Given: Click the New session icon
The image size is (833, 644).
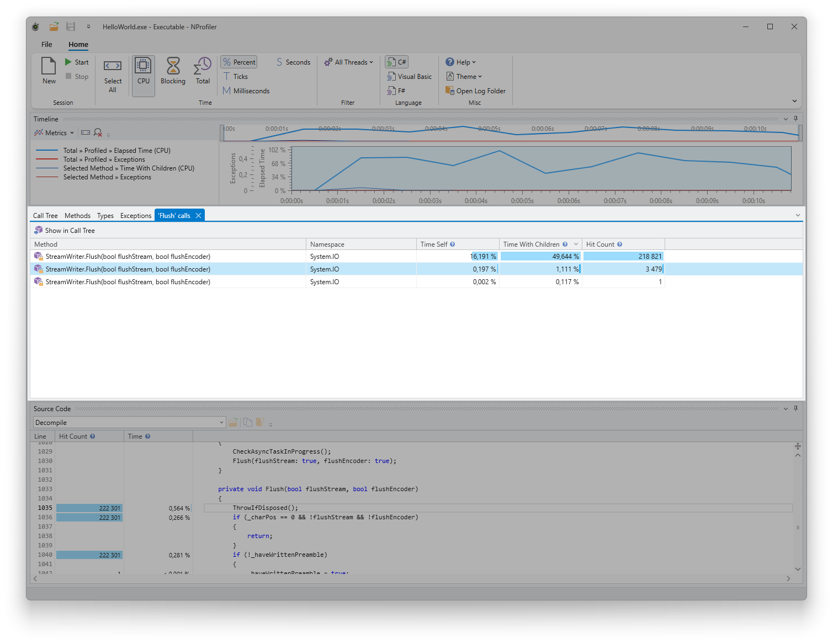Looking at the screenshot, I should 49,67.
